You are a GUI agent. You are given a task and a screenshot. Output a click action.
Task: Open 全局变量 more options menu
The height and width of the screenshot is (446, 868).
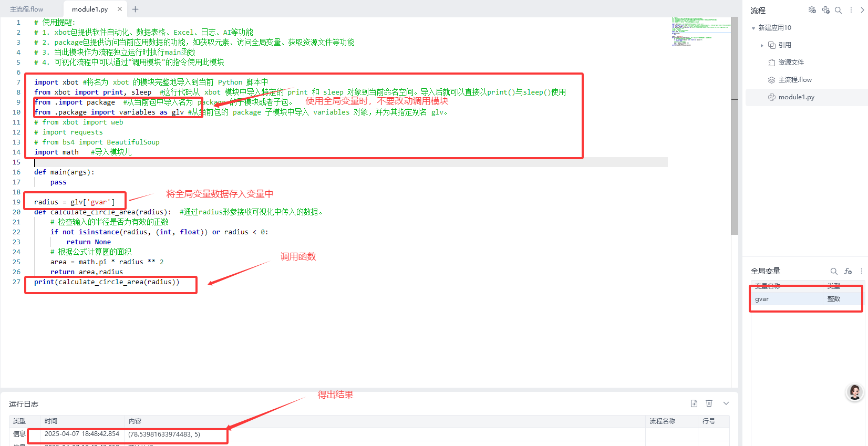(x=861, y=271)
